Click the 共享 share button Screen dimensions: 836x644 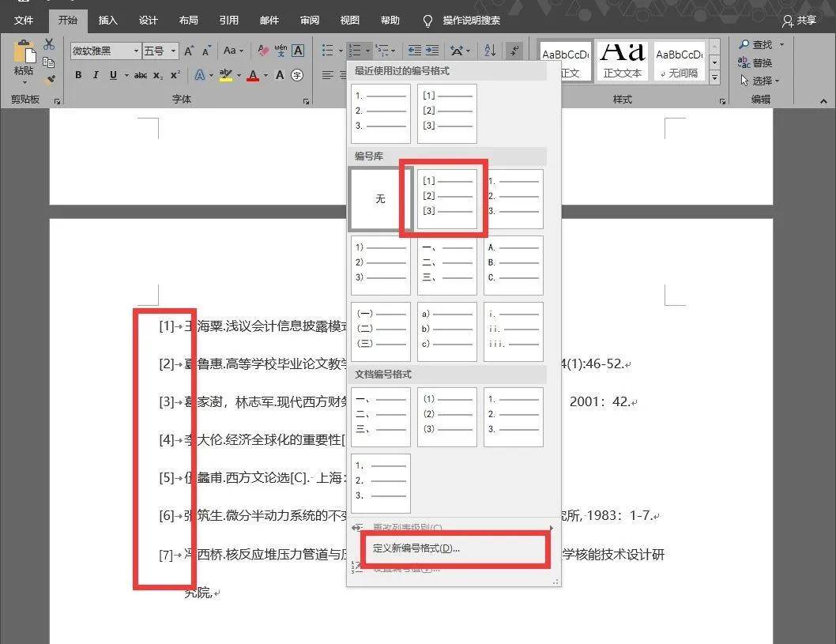[x=799, y=21]
